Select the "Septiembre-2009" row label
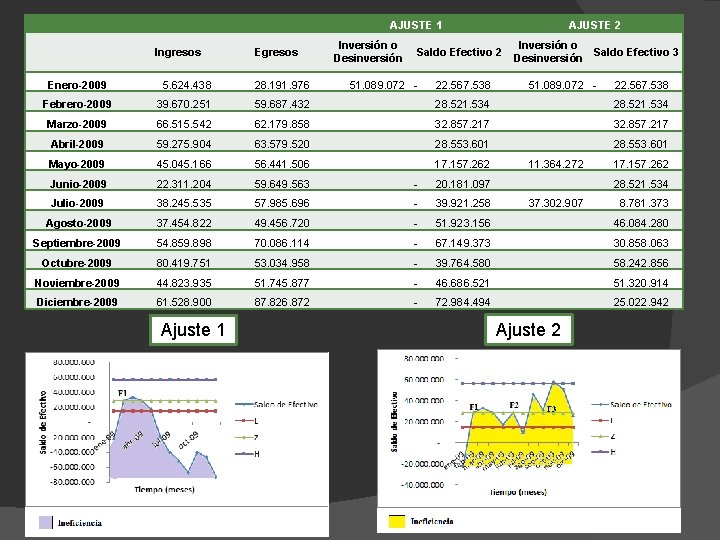This screenshot has width=720, height=540. click(x=76, y=243)
